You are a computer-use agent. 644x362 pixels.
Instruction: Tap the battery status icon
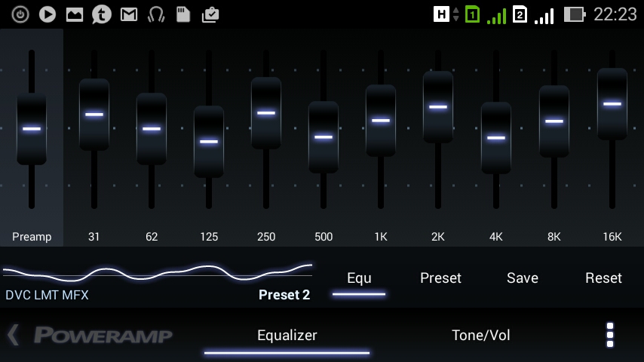(x=574, y=15)
